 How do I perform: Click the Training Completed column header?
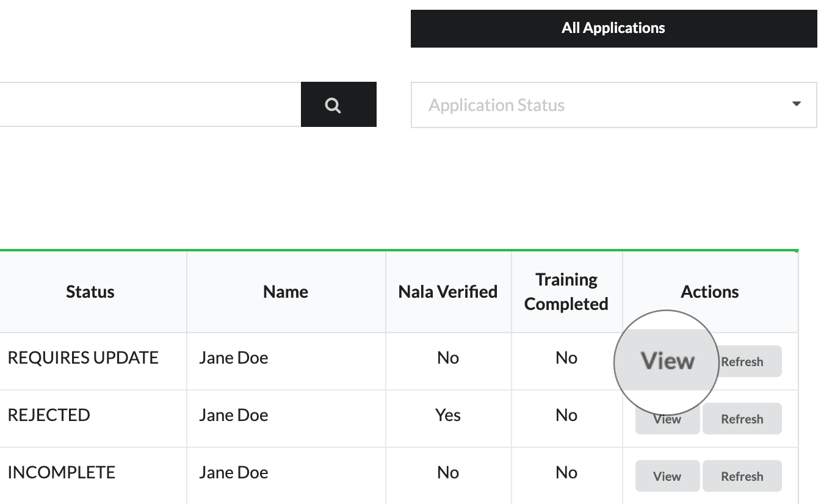click(566, 292)
